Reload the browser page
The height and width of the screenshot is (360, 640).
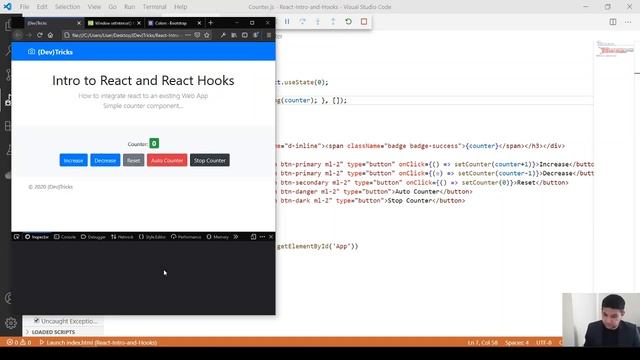[x=40, y=35]
